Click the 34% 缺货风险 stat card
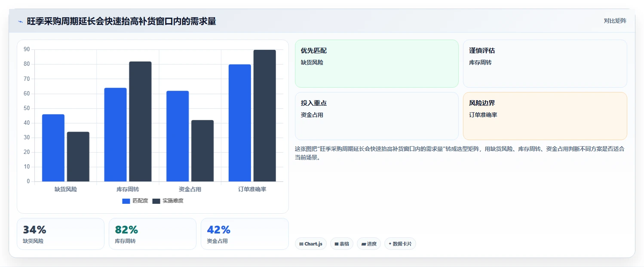This screenshot has height=267, width=644. 61,234
